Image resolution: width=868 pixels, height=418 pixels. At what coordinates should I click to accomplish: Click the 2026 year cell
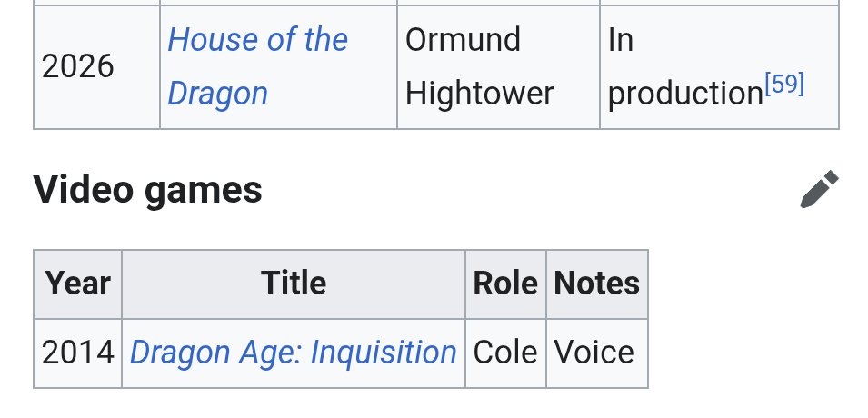[96, 66]
